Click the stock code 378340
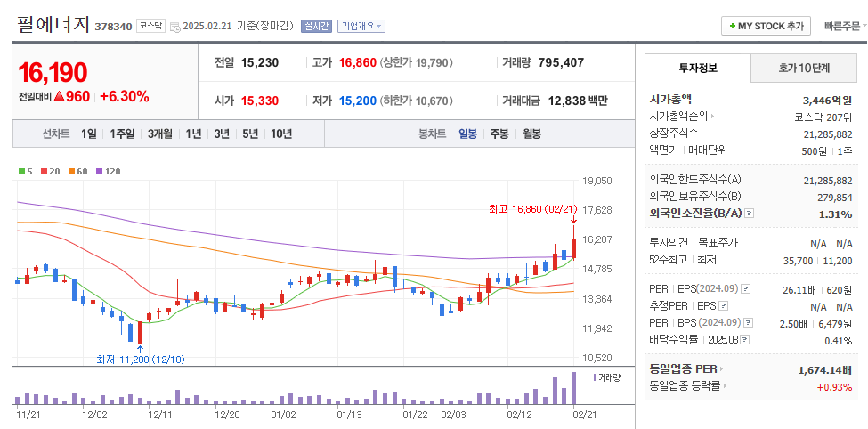The width and height of the screenshot is (868, 429). pyautogui.click(x=113, y=27)
